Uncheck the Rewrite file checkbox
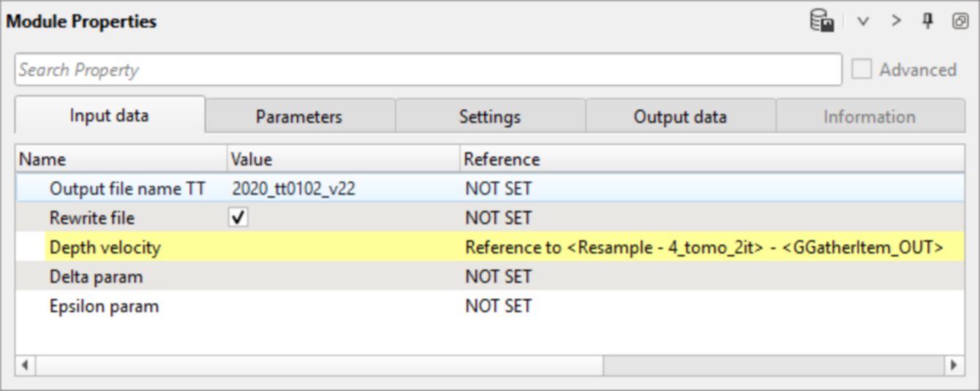 [238, 218]
